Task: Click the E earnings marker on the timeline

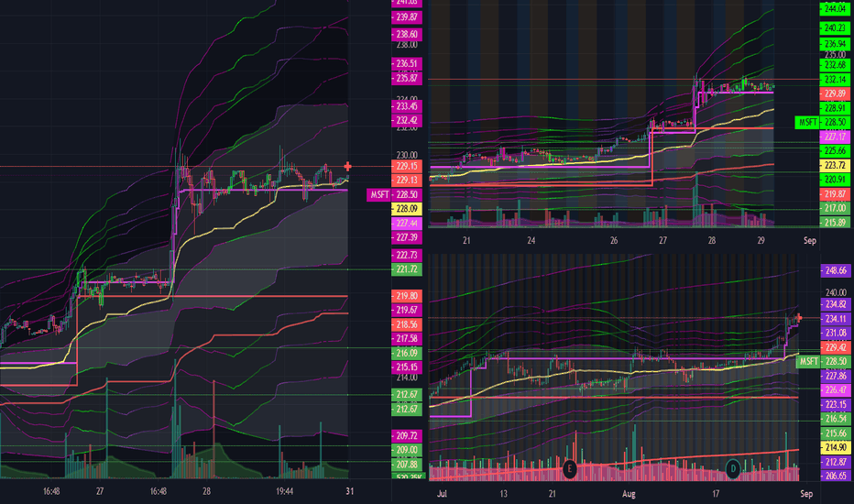Action: 569,468
